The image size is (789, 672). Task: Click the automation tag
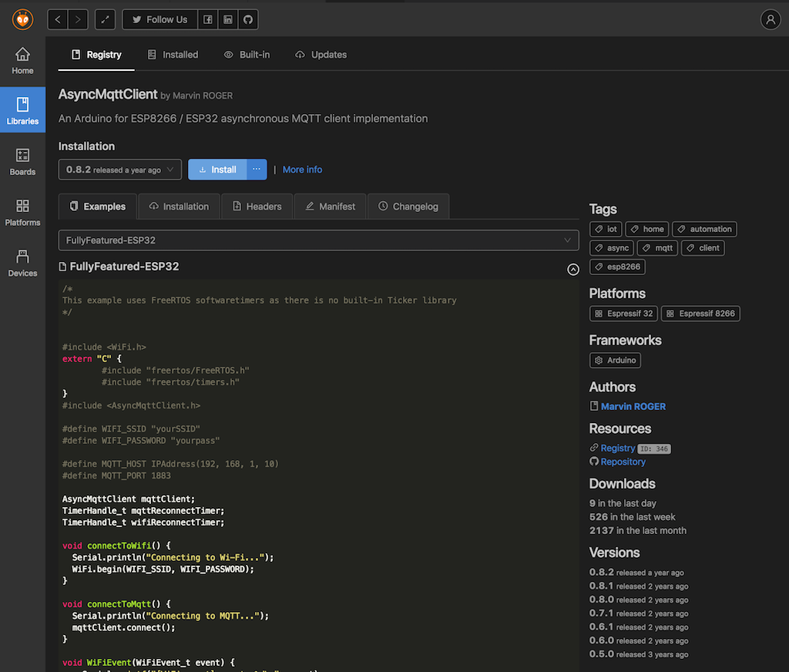tap(704, 229)
